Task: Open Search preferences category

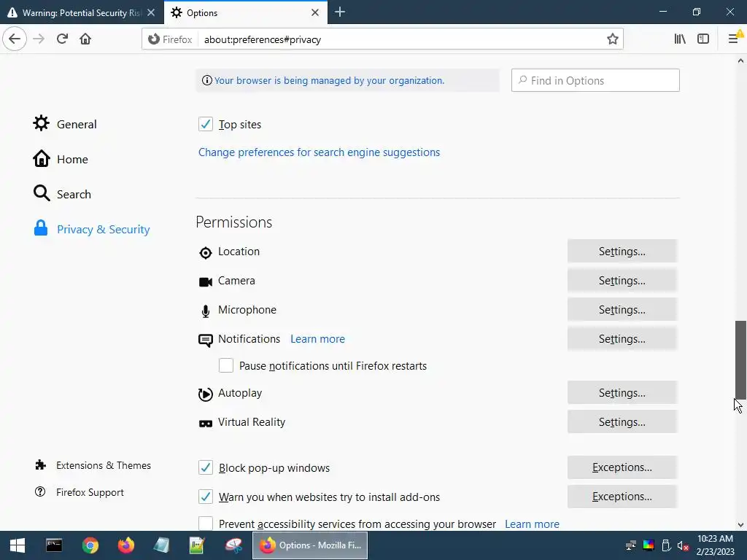Action: [62, 194]
